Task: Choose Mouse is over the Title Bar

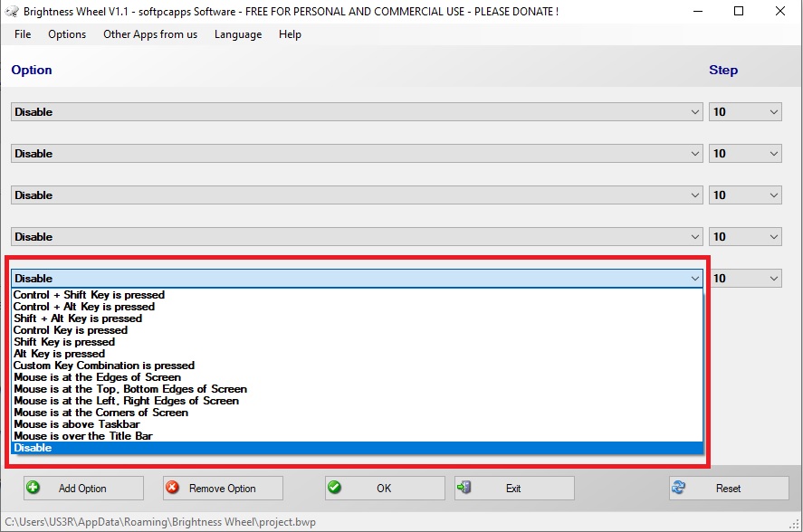Action: (82, 436)
